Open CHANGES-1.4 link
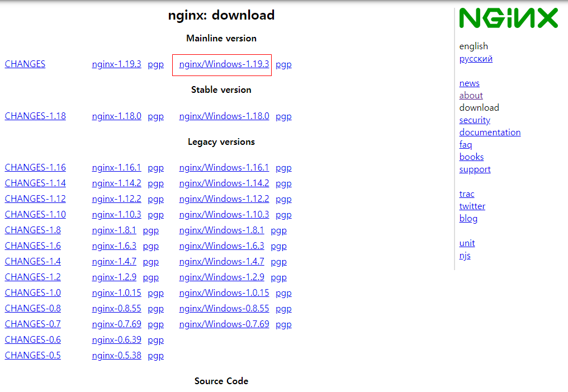 point(32,261)
